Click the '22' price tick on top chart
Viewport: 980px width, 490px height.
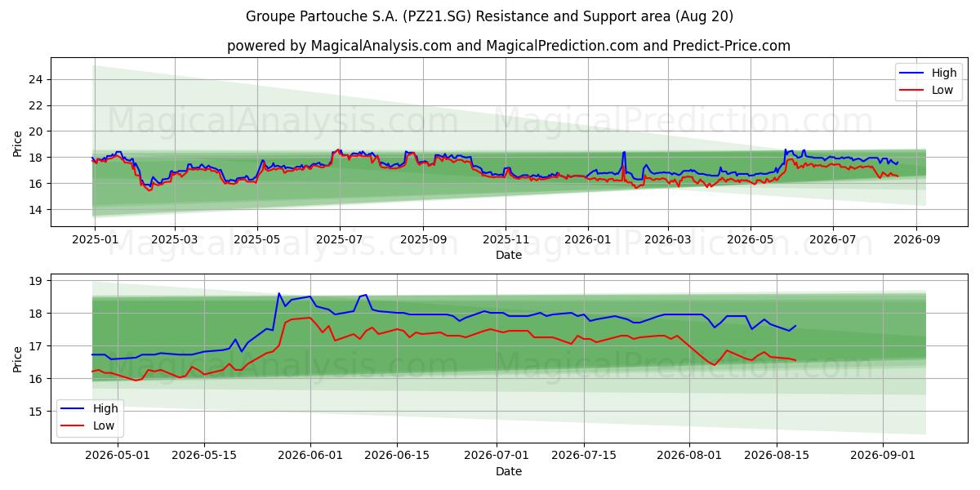37,105
